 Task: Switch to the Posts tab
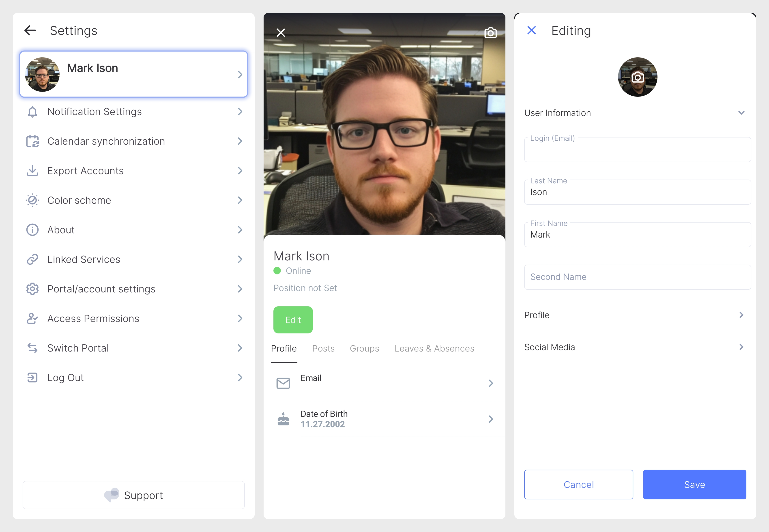pyautogui.click(x=323, y=349)
